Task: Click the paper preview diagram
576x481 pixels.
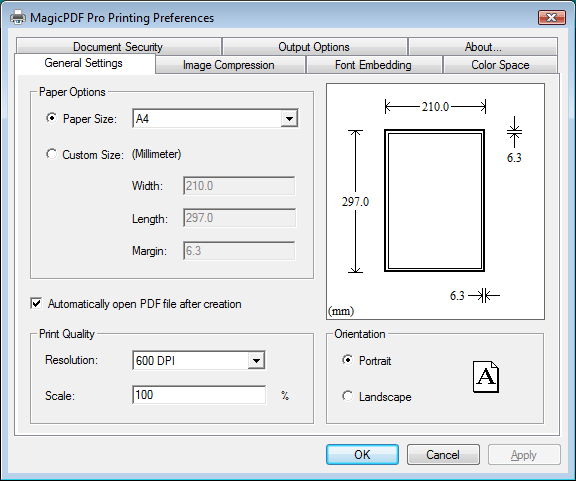Action: 435,201
